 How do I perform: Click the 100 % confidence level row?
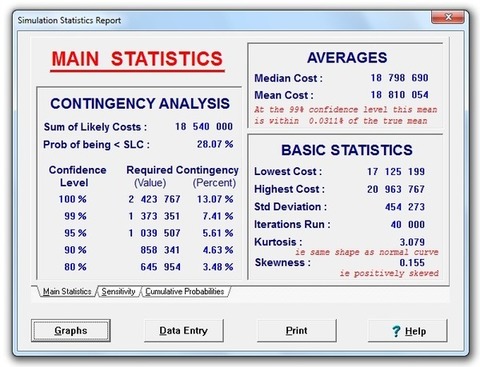pyautogui.click(x=146, y=199)
